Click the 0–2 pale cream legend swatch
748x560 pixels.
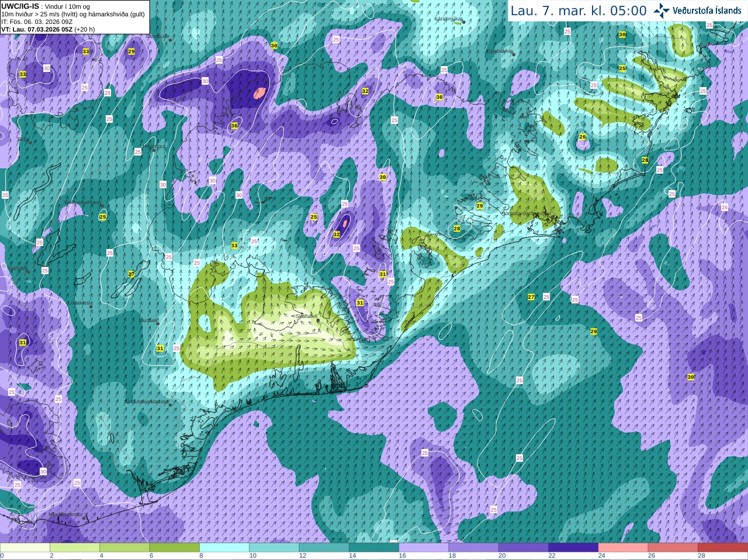[x=25, y=547]
